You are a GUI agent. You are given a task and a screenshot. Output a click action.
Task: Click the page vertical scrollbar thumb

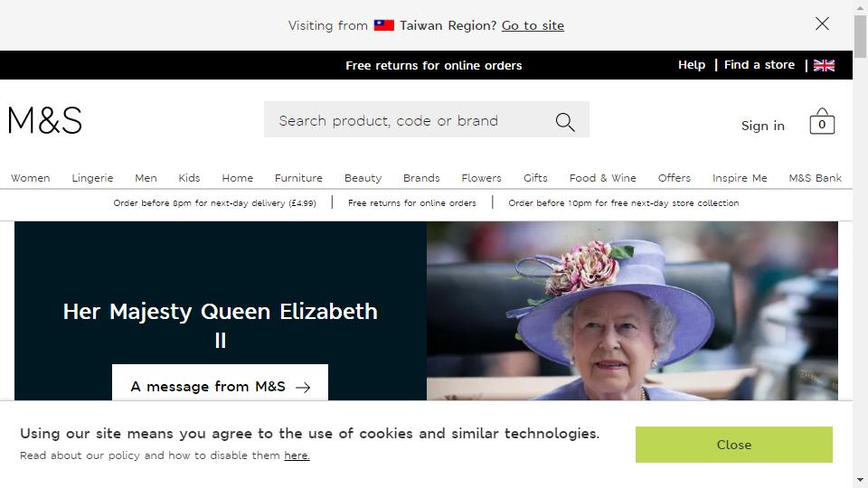[860, 36]
